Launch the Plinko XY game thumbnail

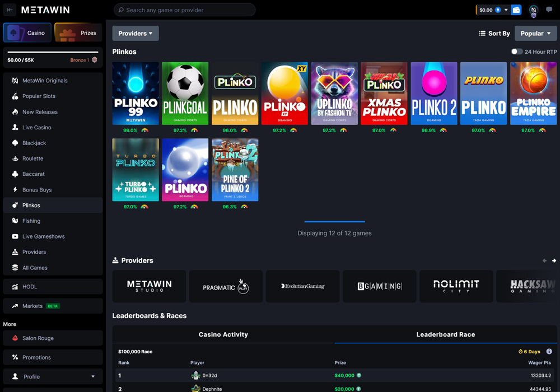(284, 94)
